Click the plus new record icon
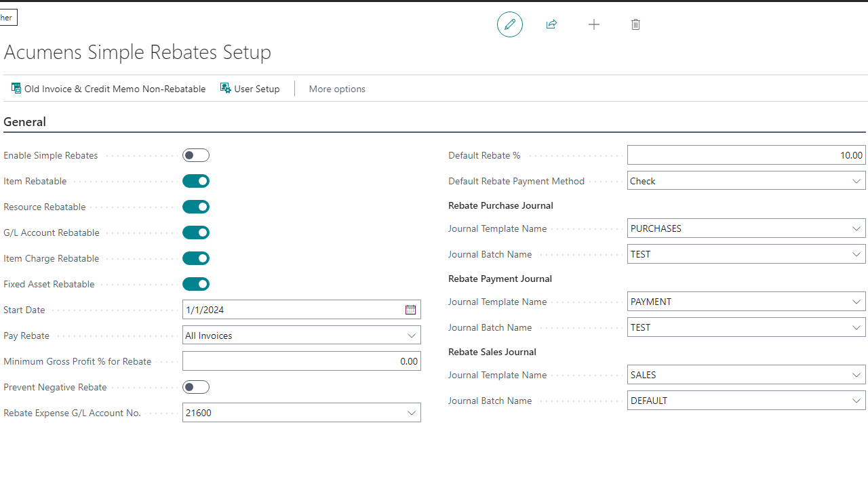Image resolution: width=868 pixels, height=488 pixels. [594, 24]
